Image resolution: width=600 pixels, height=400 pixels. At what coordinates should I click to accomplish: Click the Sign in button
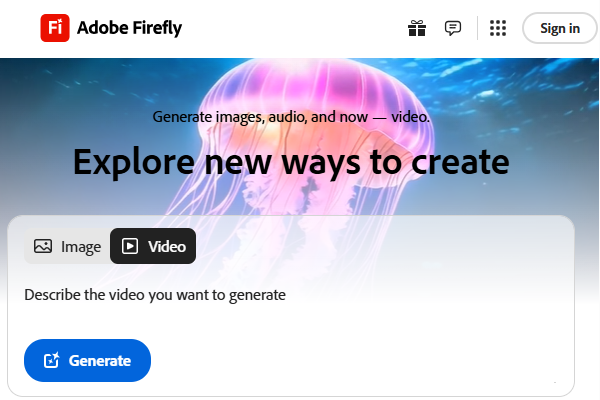click(559, 28)
